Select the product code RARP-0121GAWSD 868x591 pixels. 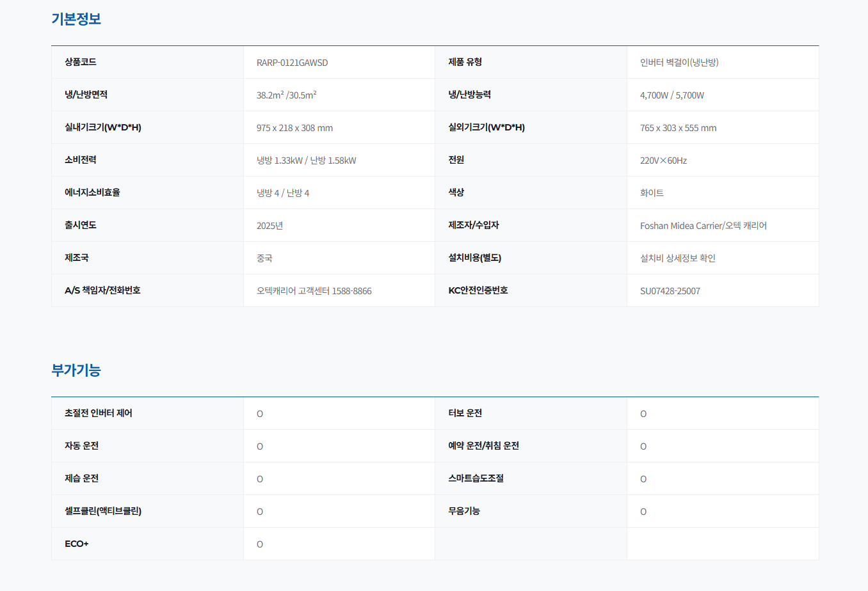click(x=292, y=63)
